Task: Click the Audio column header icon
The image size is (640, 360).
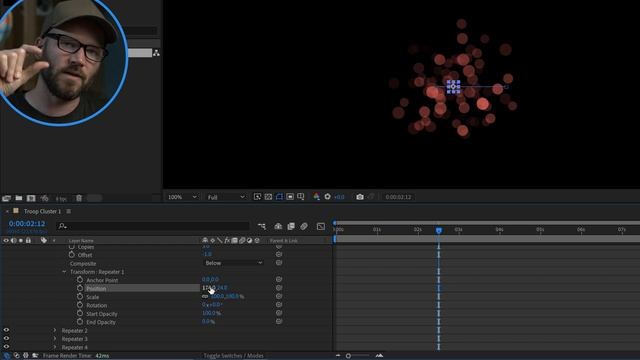Action: pos(13,240)
